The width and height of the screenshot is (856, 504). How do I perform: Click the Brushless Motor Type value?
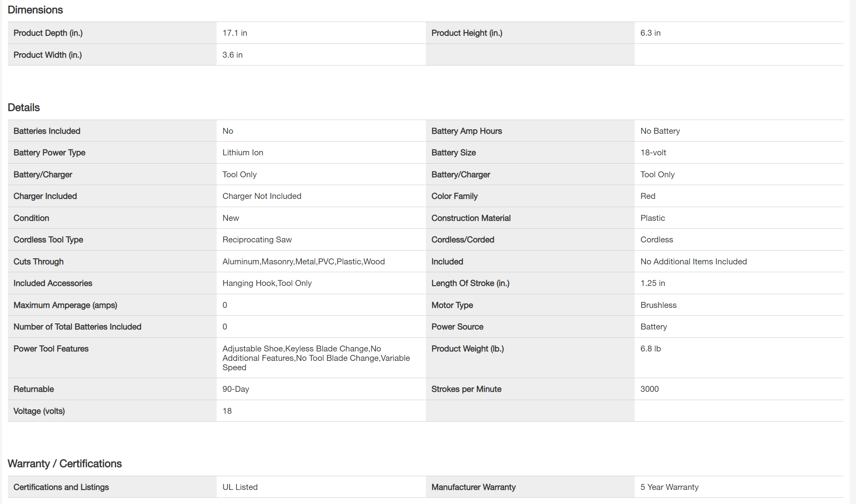(x=658, y=305)
